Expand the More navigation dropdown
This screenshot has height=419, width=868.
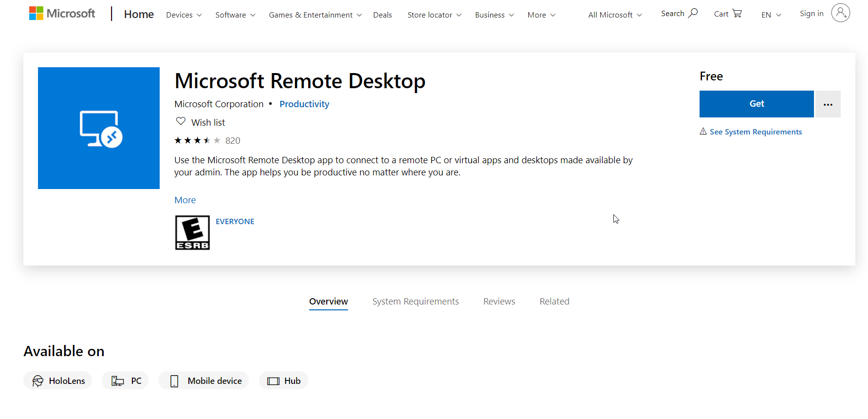pyautogui.click(x=541, y=15)
